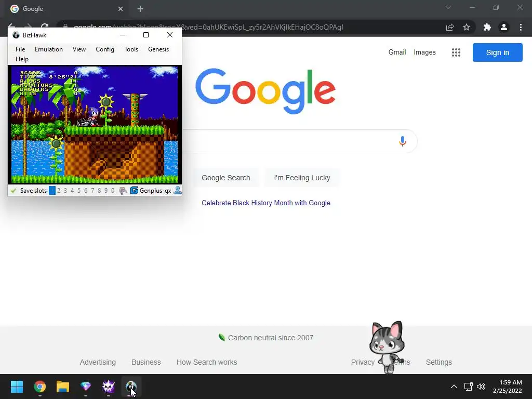The image size is (532, 399).
Task: Select save slot 9 in BizHawk
Action: point(106,191)
